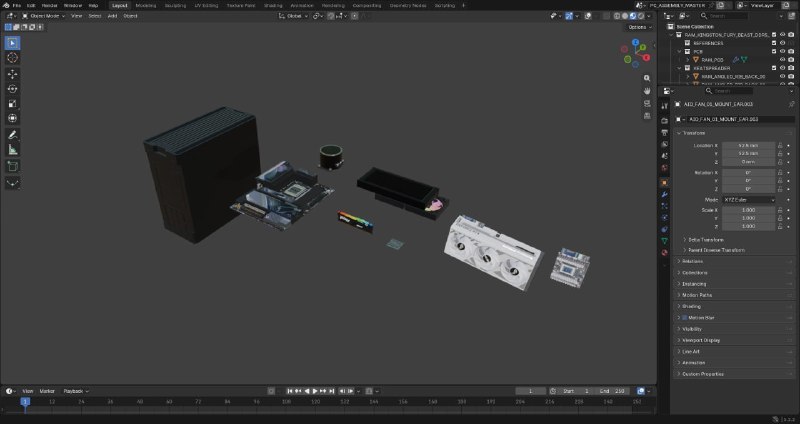Choose the Move tool
The width and height of the screenshot is (800, 424).
(x=13, y=74)
